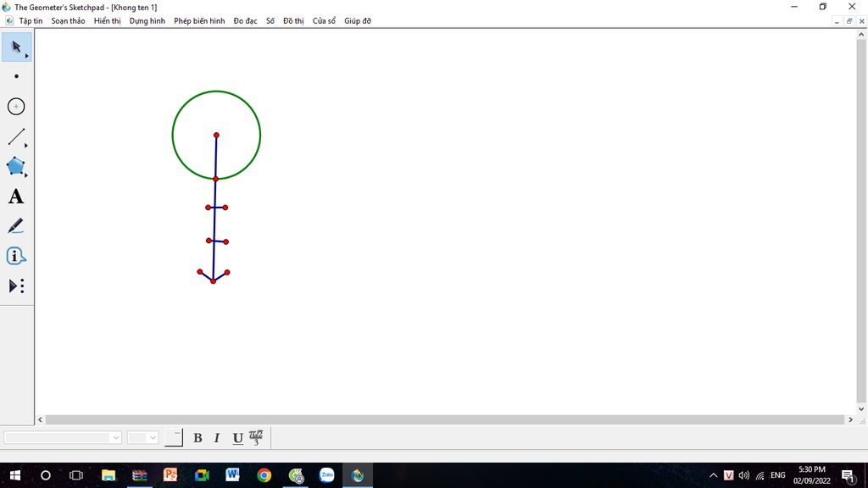Click the horizontal scrollbar right arrow
The image size is (868, 488).
(851, 420)
